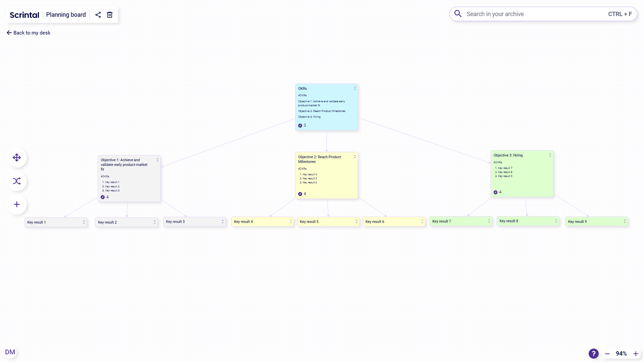Expand the Key result 9 card
This screenshot has height=362, width=644.
[624, 221]
